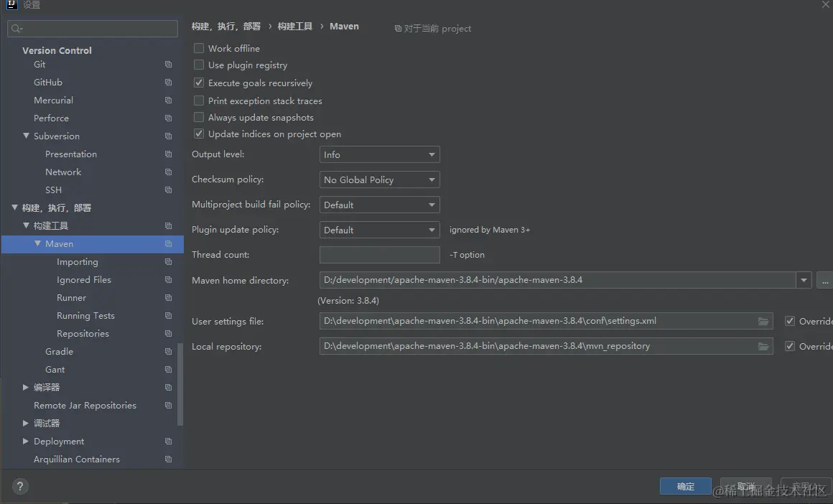Click the project-level icon on Maven row
Image resolution: width=833 pixels, height=504 pixels.
tap(169, 244)
